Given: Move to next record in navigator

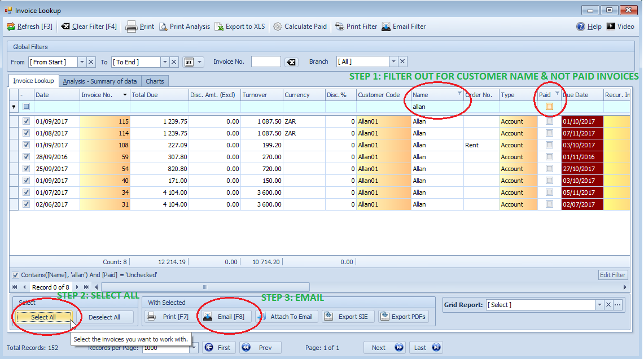Looking at the screenshot, I should coord(77,287).
